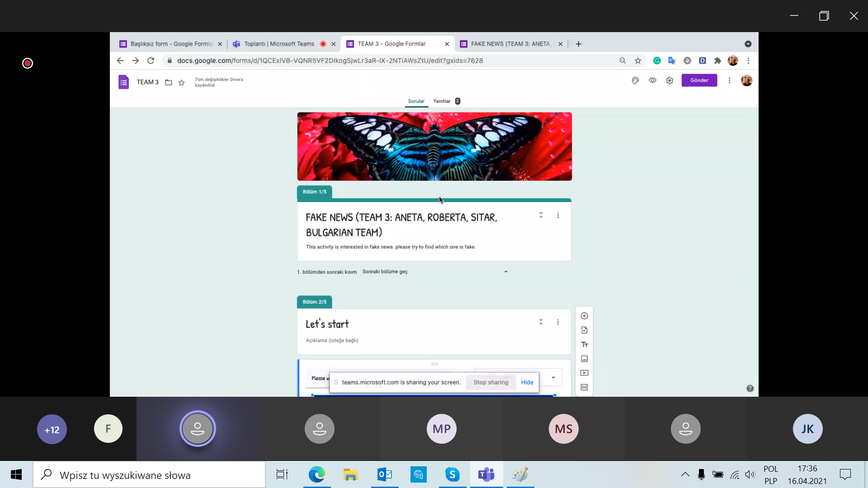868x488 pixels.
Task: Close Başlıksız form browser tab
Action: pos(220,44)
